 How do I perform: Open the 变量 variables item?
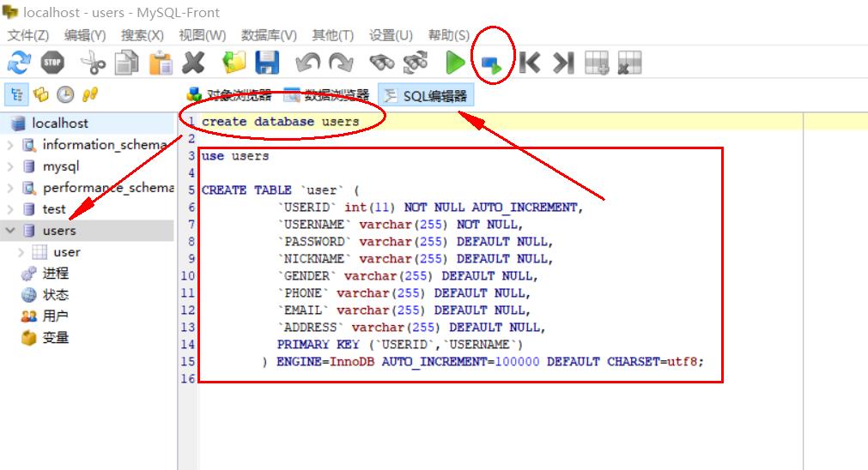tap(55, 337)
